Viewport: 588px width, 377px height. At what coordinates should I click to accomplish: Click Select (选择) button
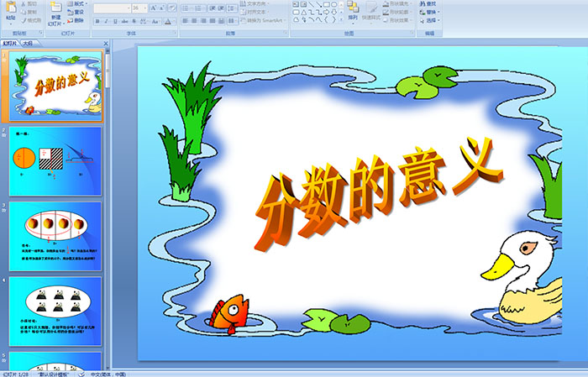(x=429, y=20)
